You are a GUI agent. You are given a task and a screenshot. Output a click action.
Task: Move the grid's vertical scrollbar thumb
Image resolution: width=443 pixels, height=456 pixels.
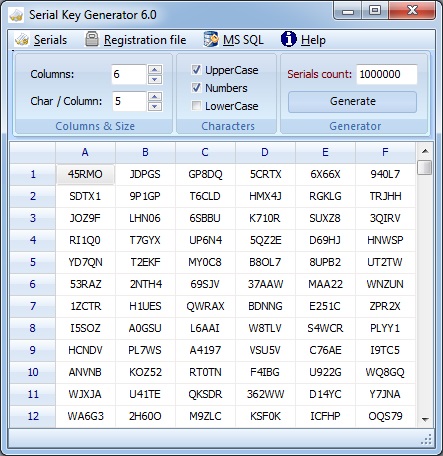[425, 167]
